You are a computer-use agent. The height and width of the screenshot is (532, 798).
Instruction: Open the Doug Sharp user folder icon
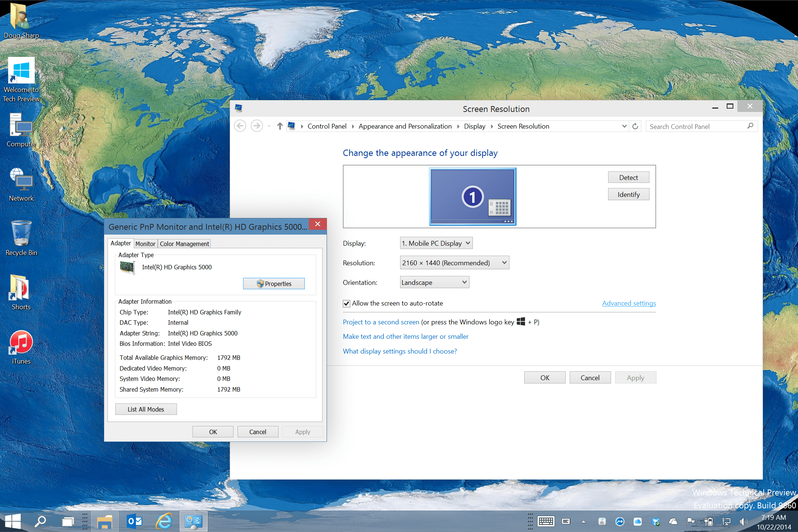point(21,21)
